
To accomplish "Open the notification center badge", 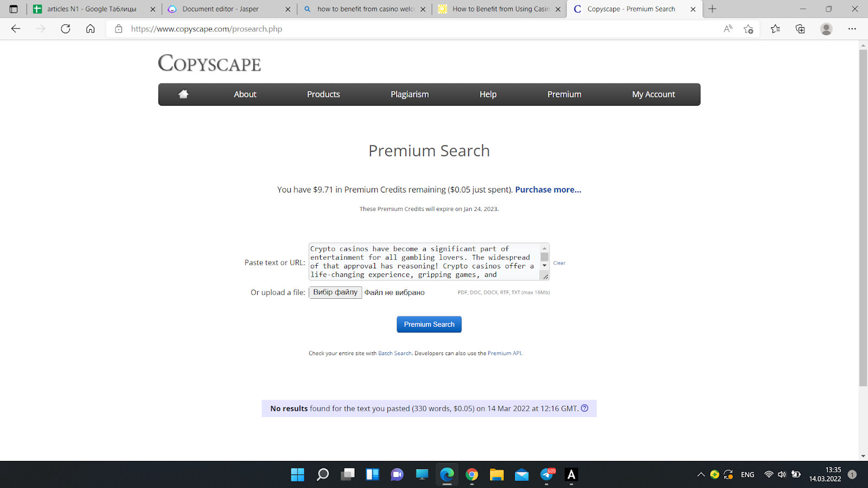I will pyautogui.click(x=852, y=474).
